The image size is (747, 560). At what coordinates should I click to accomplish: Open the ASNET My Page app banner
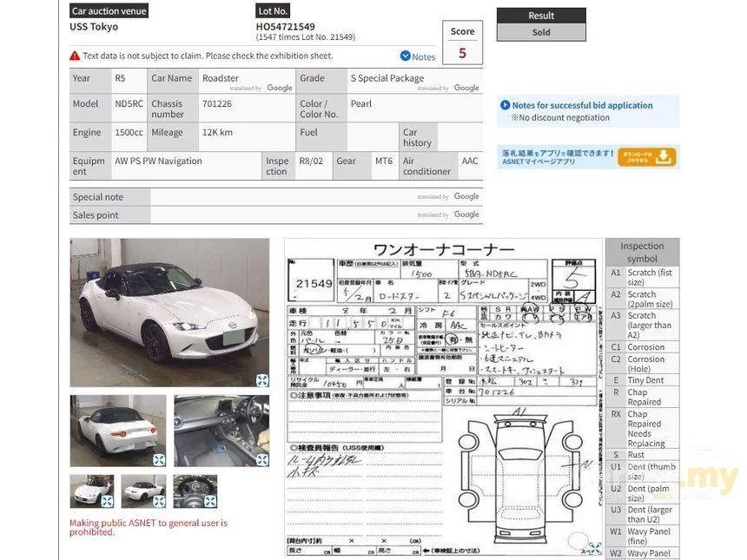(x=588, y=157)
